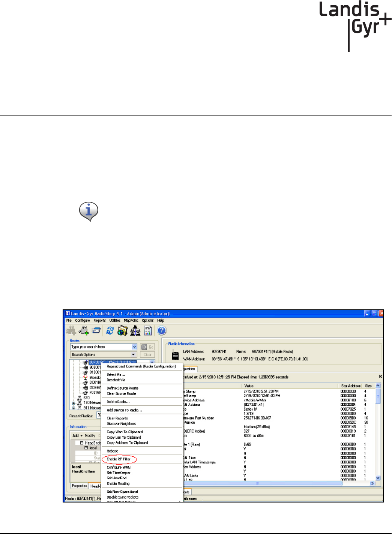Select the F0018F radio node icon
Screen dimensions: 392x534
[85, 393]
